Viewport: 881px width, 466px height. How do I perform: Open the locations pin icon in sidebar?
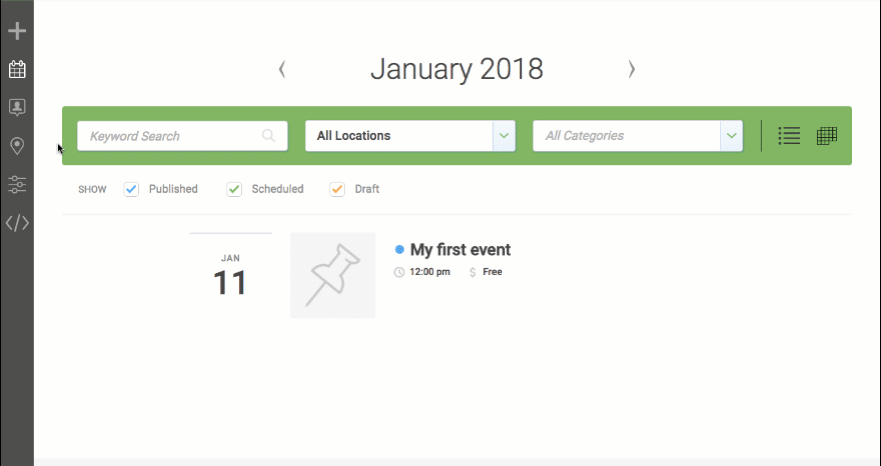pyautogui.click(x=17, y=146)
